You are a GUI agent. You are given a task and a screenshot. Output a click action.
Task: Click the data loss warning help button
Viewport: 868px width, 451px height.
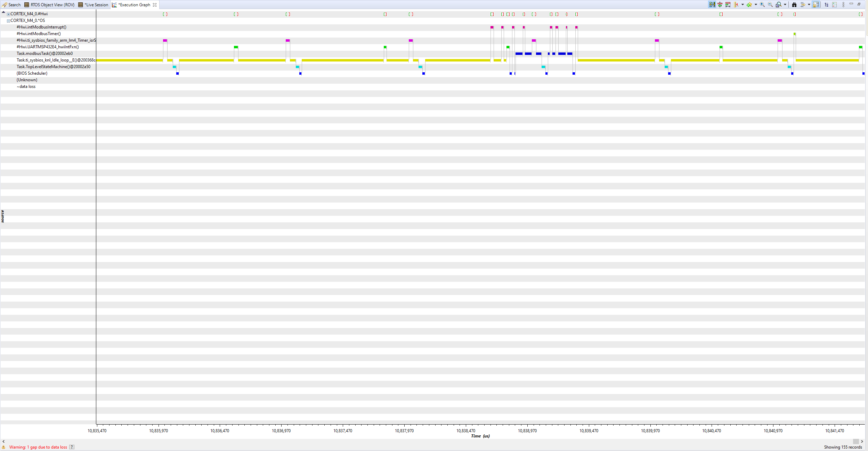(x=72, y=447)
